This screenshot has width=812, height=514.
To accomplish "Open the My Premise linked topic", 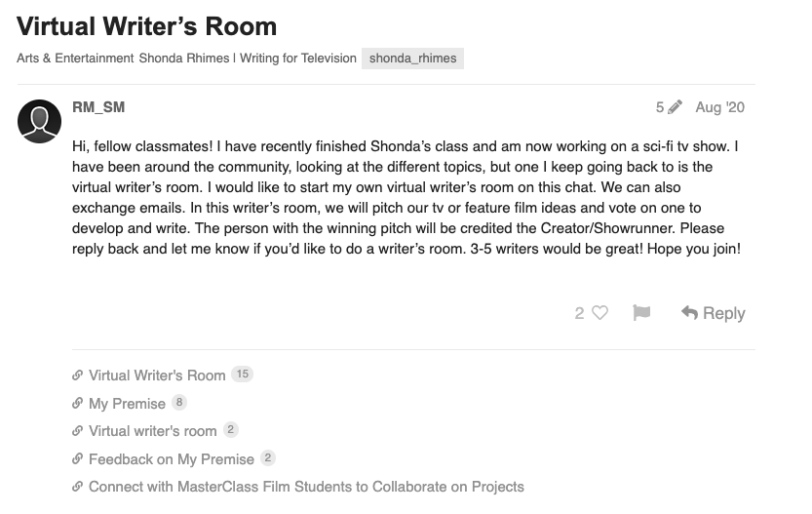I will 127,403.
